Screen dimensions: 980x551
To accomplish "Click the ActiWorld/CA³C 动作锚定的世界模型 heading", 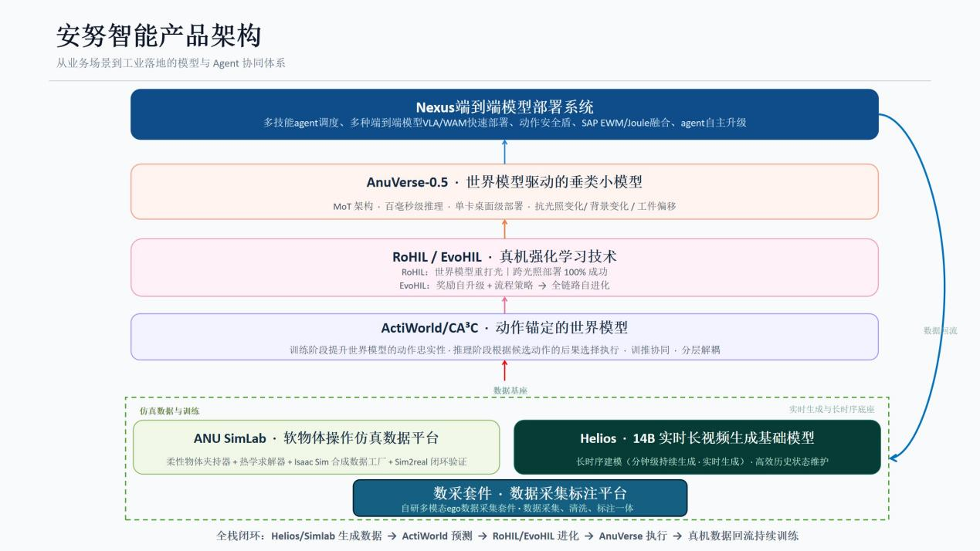I will coord(504,328).
